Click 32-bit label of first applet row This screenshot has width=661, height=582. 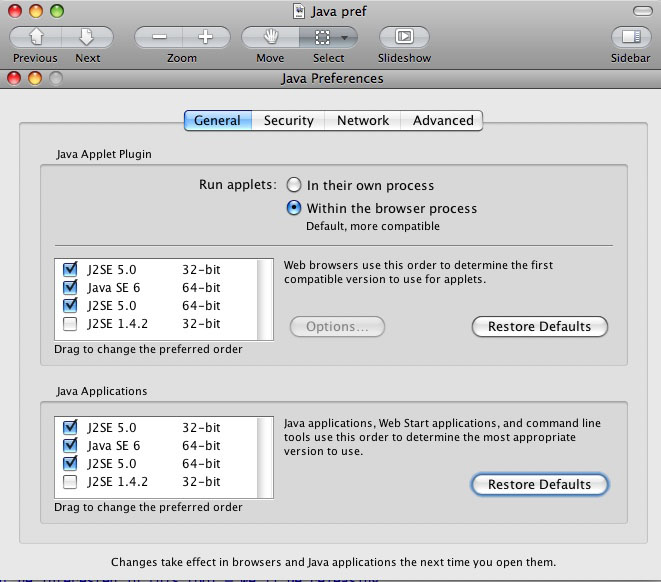201,269
